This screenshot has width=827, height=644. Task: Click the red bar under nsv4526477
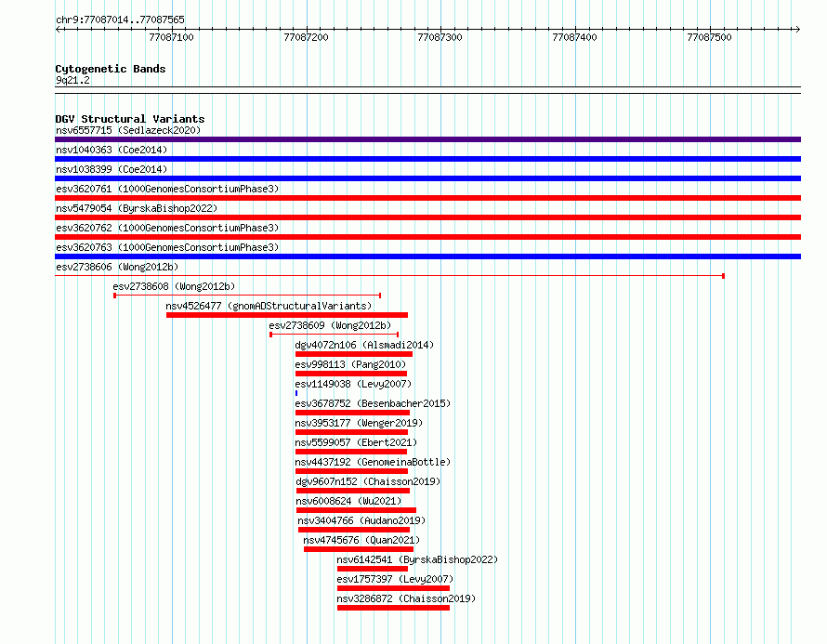pos(287,315)
